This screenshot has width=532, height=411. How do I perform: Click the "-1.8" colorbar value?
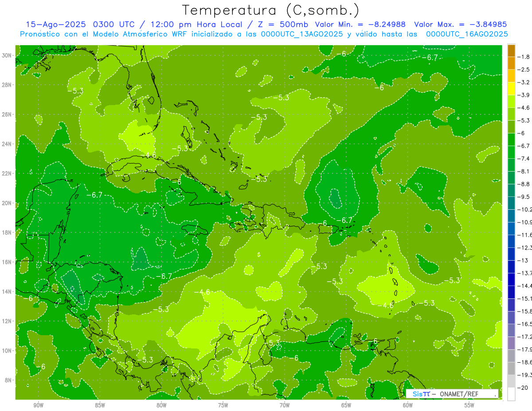coord(524,57)
